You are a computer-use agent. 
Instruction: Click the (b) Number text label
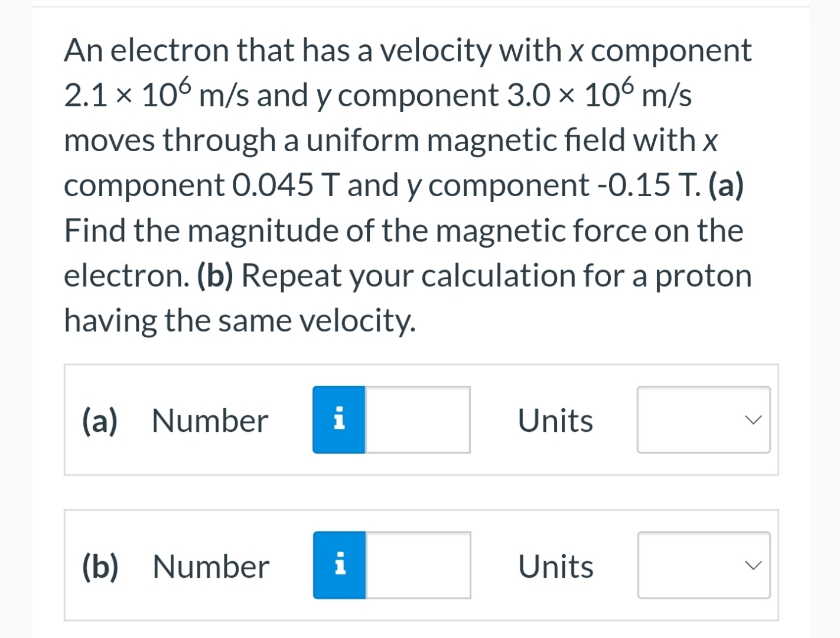tap(210, 565)
